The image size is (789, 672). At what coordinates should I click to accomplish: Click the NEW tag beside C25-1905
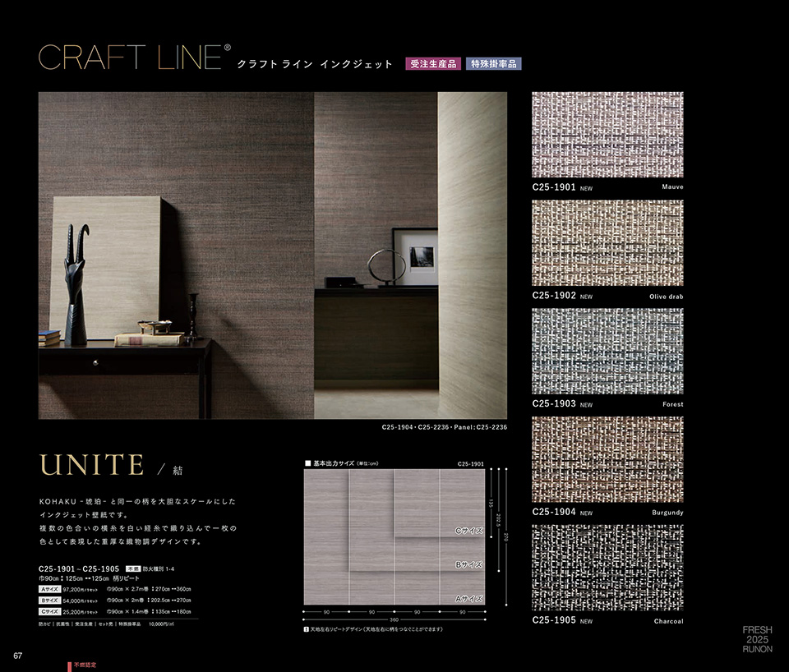tap(586, 621)
